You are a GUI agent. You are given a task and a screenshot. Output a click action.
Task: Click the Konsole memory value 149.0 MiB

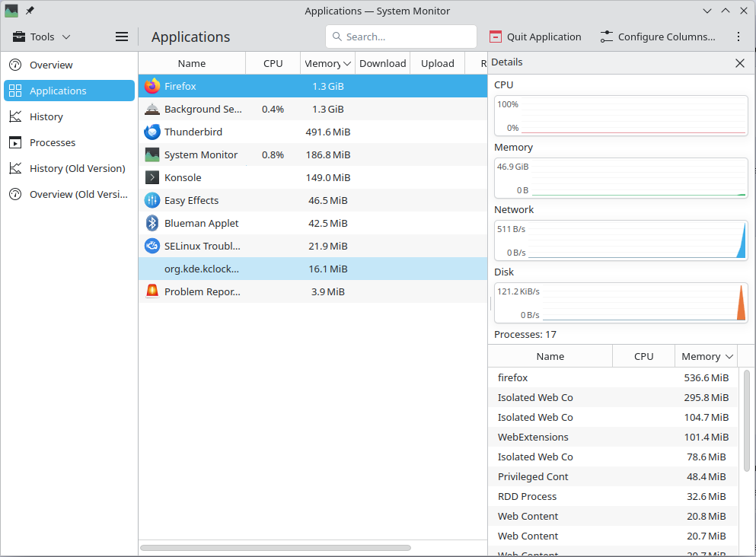pos(328,177)
